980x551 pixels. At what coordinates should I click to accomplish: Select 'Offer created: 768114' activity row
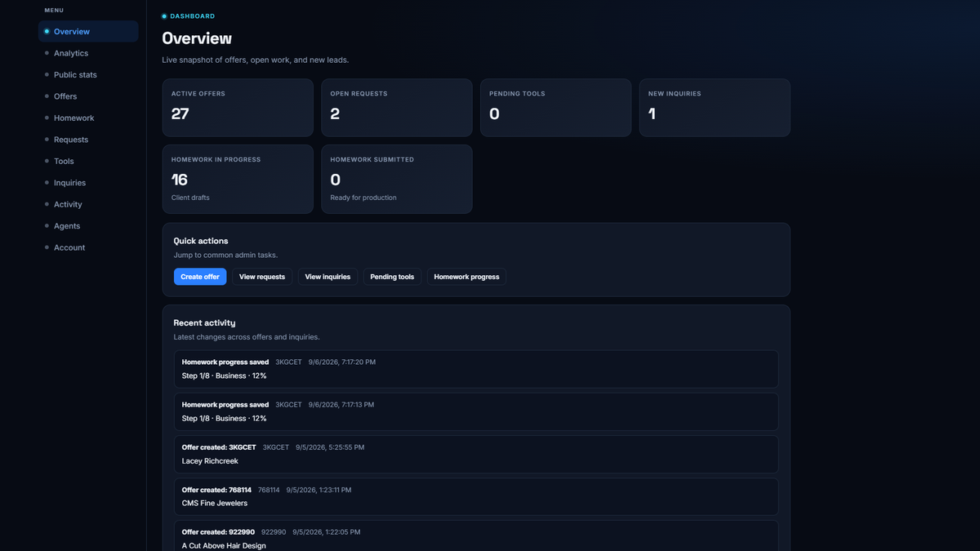pyautogui.click(x=476, y=496)
